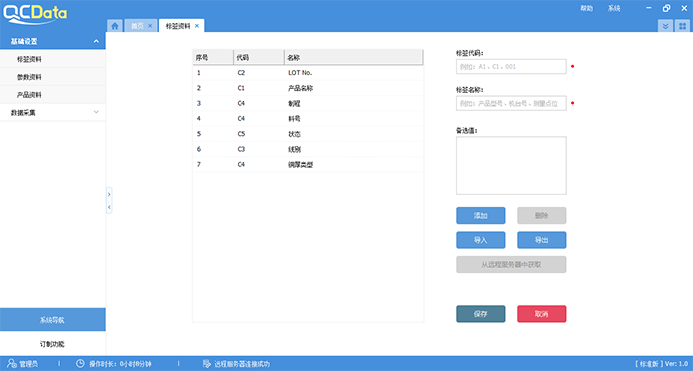Click the four-square grid icon at top right

tap(682, 26)
